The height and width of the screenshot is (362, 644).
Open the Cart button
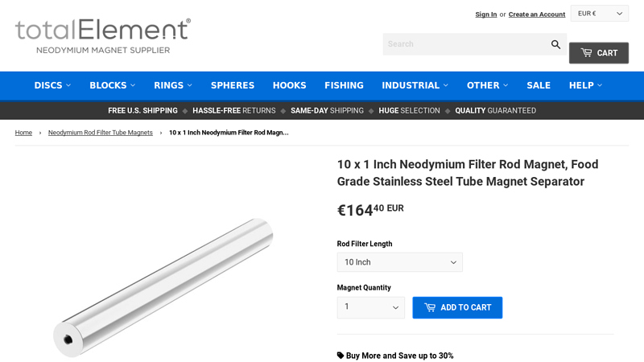click(598, 53)
